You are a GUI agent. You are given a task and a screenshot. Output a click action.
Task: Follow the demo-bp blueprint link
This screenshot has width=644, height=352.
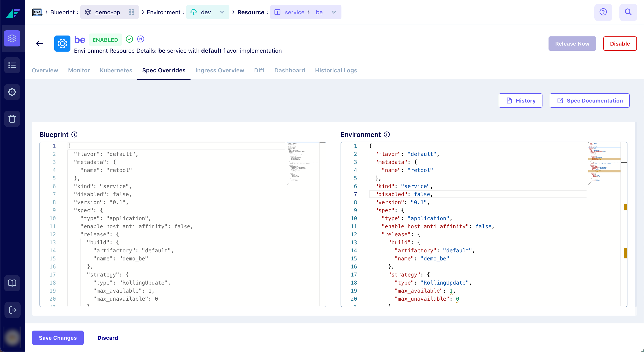108,12
